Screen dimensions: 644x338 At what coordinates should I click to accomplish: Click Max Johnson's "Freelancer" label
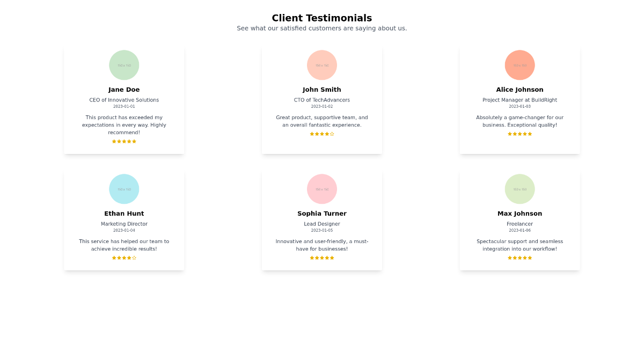click(x=519, y=224)
